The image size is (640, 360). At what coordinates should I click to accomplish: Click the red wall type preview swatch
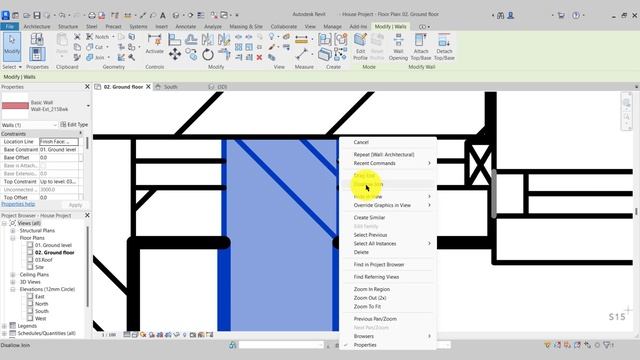pyautogui.click(x=15, y=106)
